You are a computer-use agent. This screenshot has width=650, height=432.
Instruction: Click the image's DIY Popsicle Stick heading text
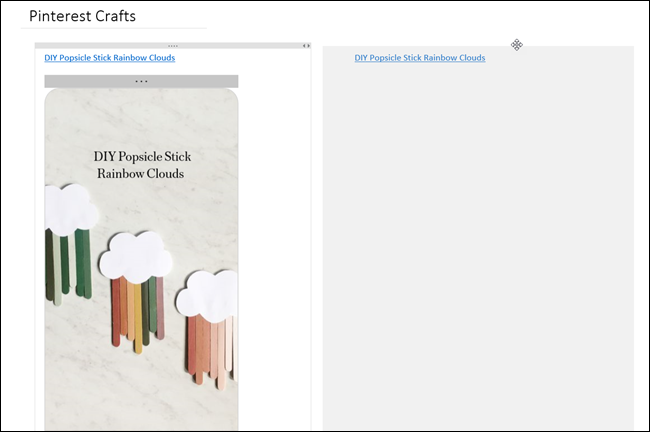tap(142, 165)
